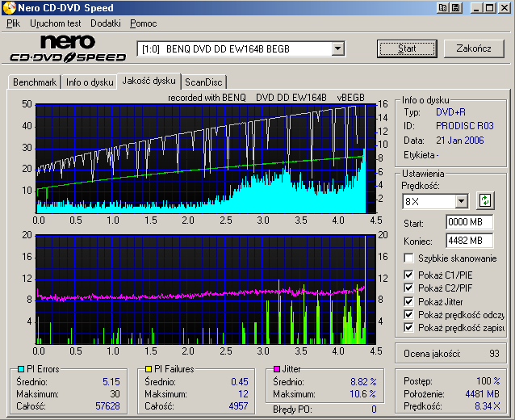Switch to the Benchmark tab

35,82
